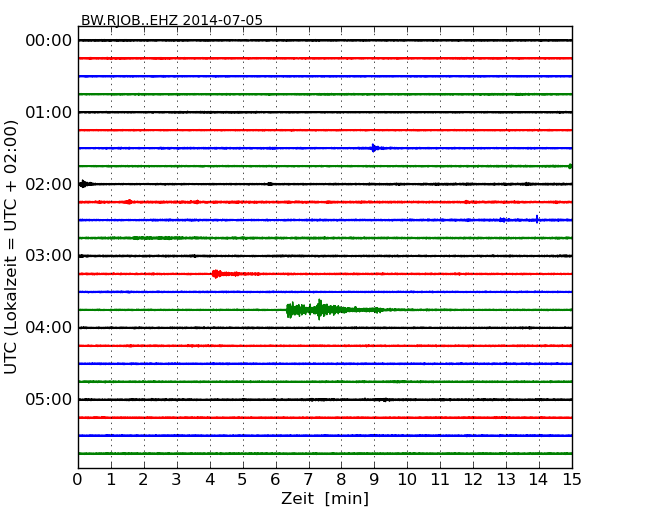Click x-axis tick label 7
650x520 pixels.
coord(308,480)
